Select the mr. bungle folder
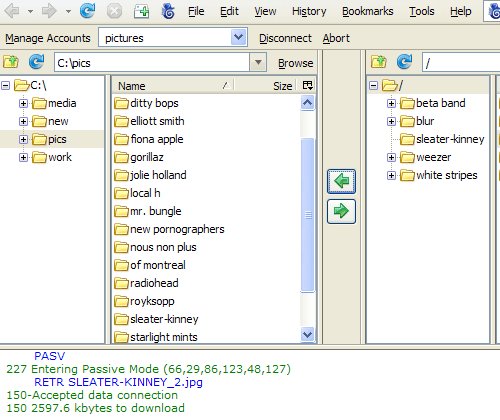Viewport: 500px width, 420px height. [148, 211]
